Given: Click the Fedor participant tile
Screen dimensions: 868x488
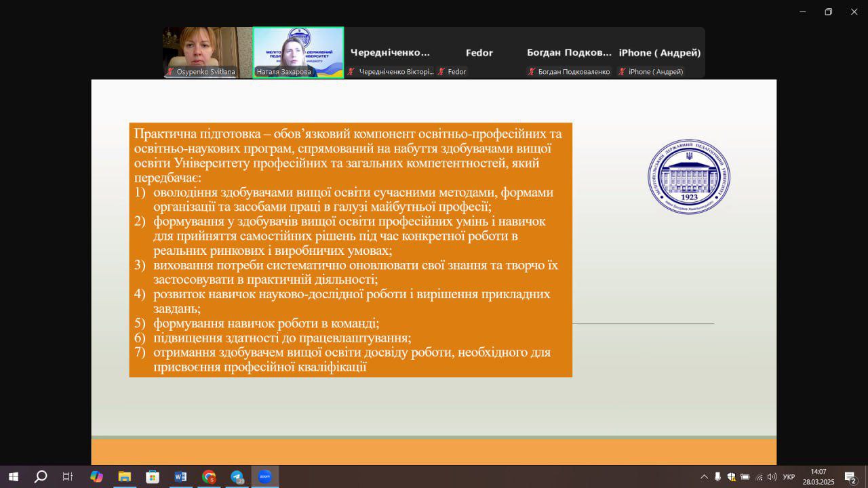Looking at the screenshot, I should (x=479, y=53).
